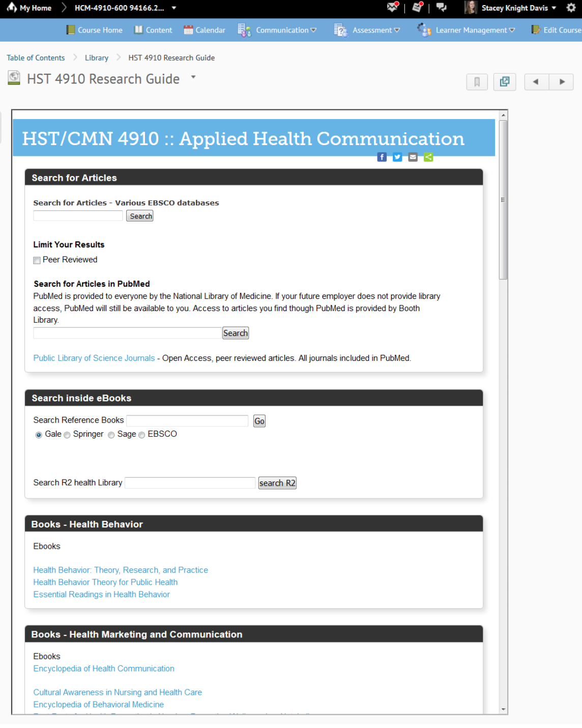Click Stacey Knight Davis profile photo
This screenshot has height=728, width=582.
[471, 7]
